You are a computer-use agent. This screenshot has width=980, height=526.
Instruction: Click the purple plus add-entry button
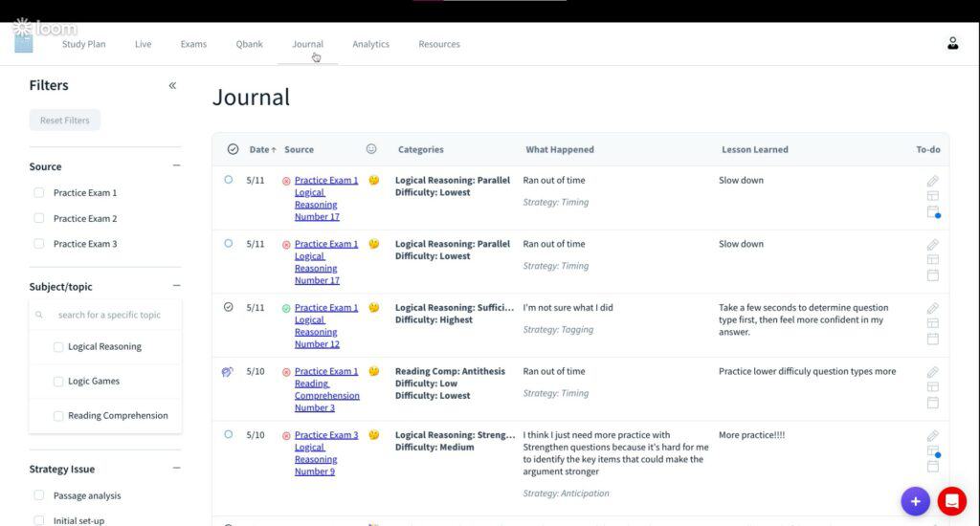pyautogui.click(x=915, y=501)
